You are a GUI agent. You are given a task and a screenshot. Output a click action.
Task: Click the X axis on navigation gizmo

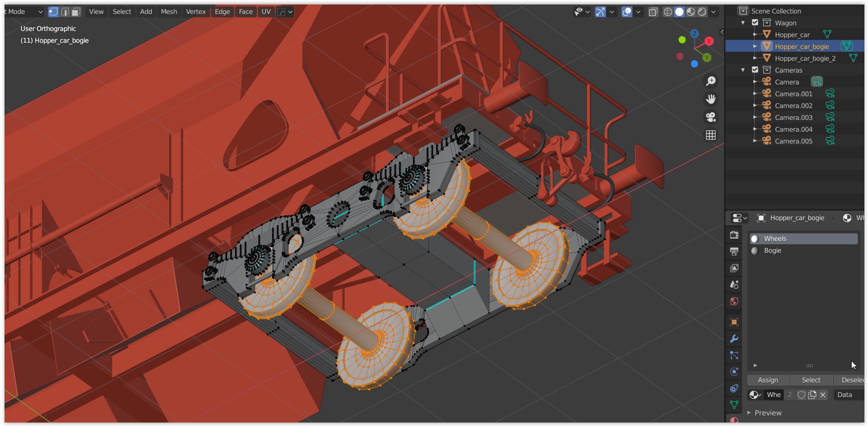pos(709,41)
